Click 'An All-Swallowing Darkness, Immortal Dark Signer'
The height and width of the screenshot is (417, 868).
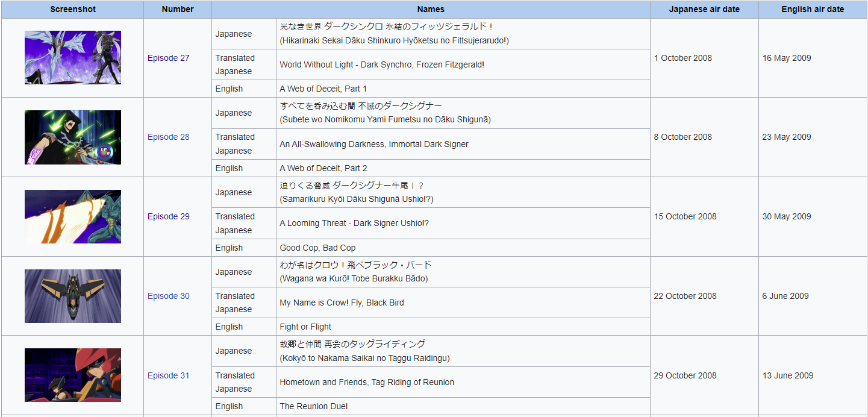[374, 144]
